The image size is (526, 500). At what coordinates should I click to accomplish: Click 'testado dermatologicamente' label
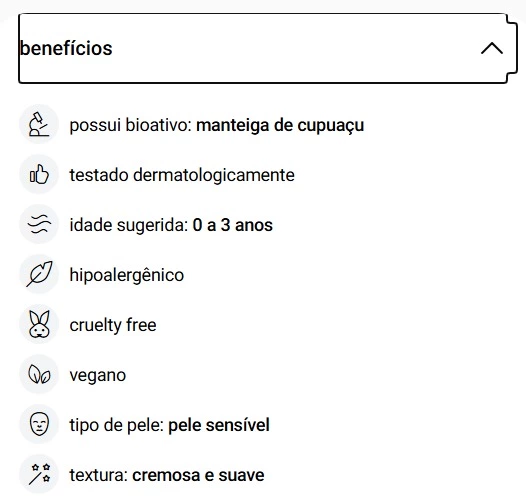pos(182,175)
